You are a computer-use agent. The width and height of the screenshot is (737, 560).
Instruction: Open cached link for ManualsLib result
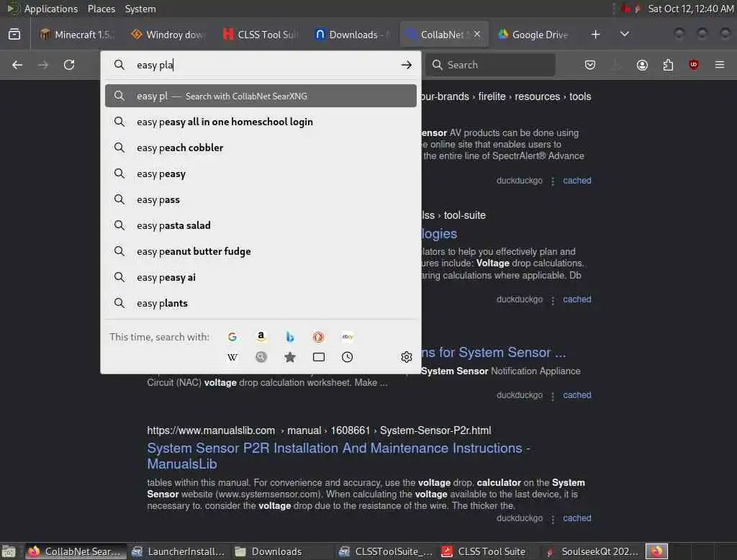577,518
